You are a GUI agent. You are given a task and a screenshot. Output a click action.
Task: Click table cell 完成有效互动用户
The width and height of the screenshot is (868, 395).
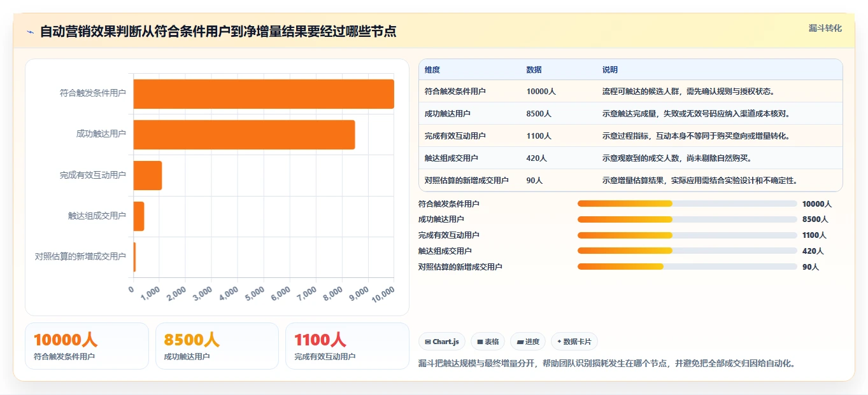(x=455, y=136)
